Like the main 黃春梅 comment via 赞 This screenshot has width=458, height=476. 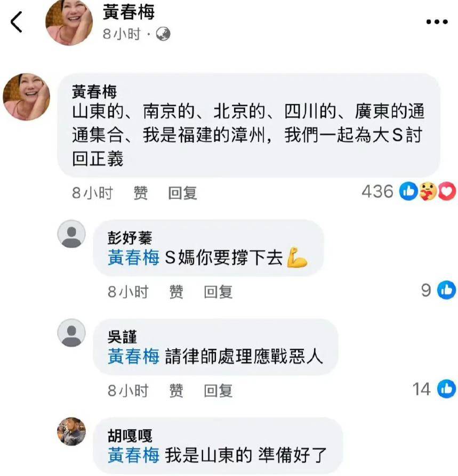141,193
